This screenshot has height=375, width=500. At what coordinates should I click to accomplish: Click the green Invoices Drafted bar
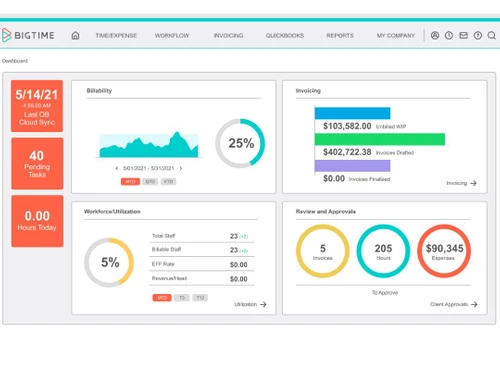pyautogui.click(x=380, y=139)
